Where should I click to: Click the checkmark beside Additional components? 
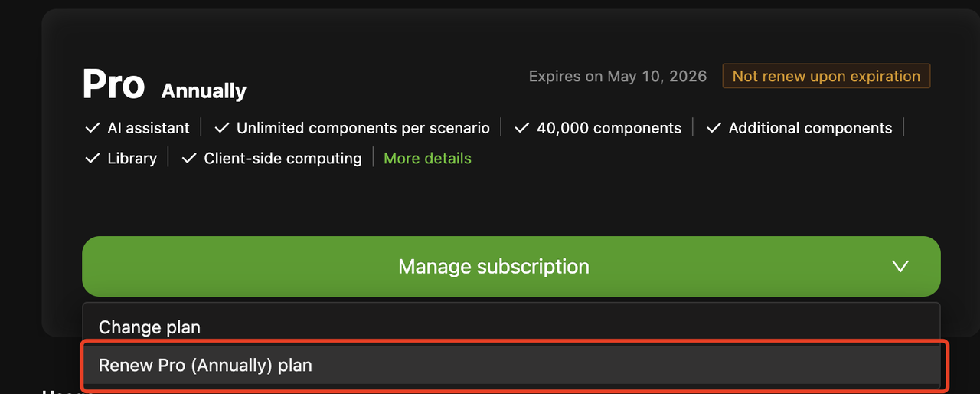[x=714, y=128]
